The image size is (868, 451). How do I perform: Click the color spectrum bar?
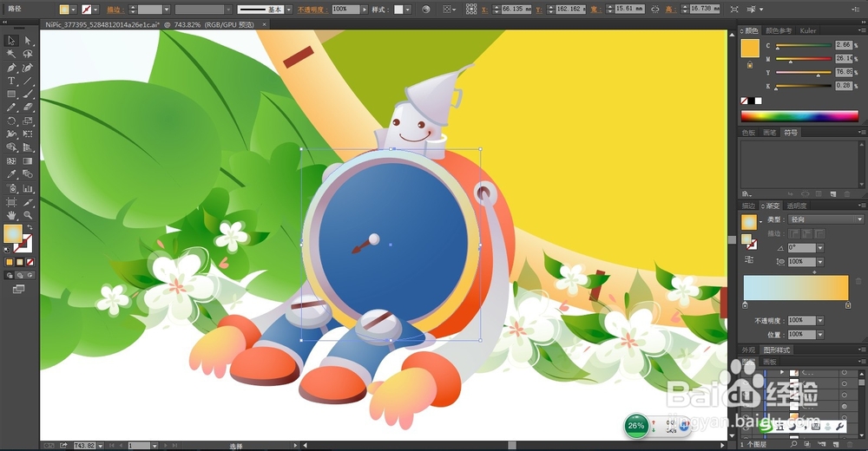pyautogui.click(x=799, y=115)
